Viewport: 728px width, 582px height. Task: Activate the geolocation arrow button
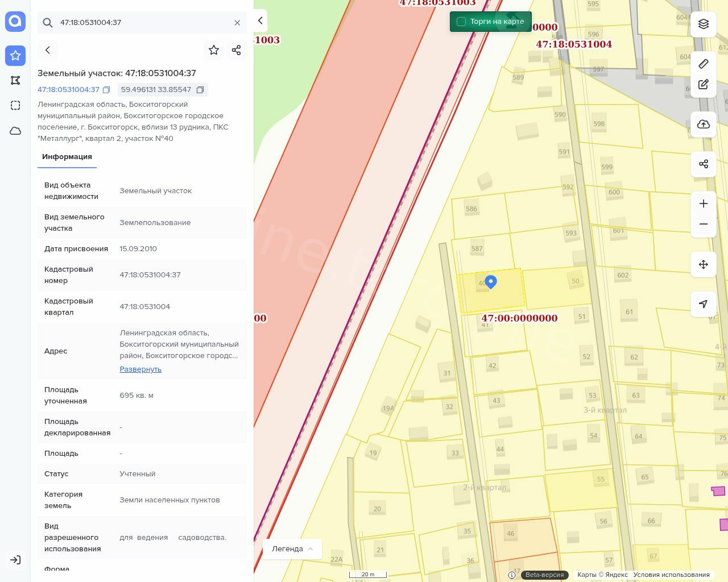click(704, 304)
